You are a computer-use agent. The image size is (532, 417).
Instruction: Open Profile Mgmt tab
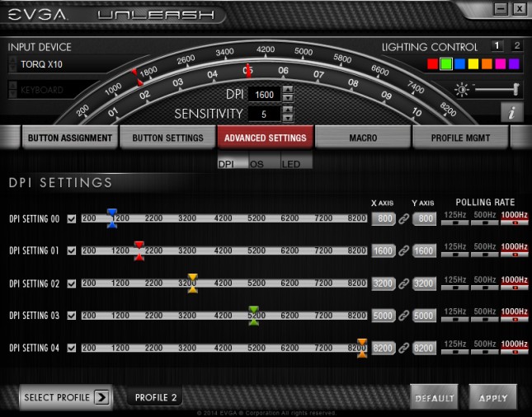pyautogui.click(x=460, y=138)
